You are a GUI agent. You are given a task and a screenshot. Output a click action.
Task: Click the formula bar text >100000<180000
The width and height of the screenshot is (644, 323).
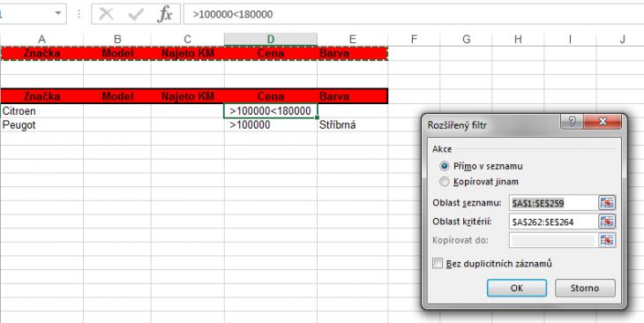coord(233,15)
